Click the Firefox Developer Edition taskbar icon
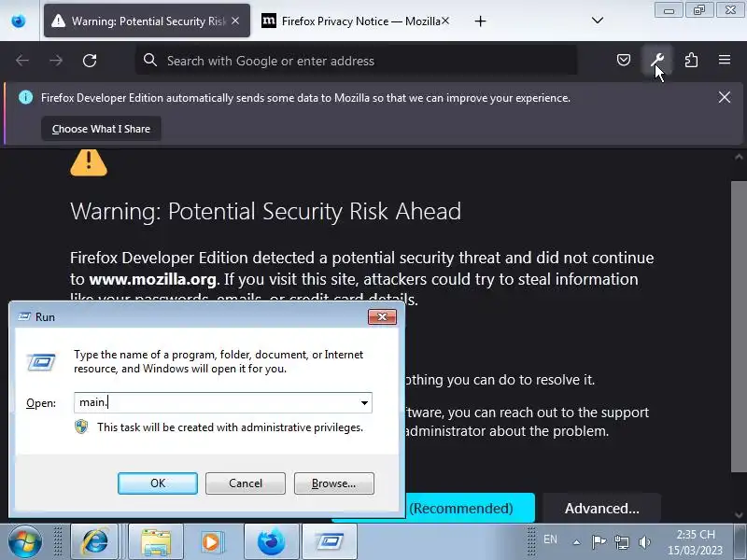 272,542
